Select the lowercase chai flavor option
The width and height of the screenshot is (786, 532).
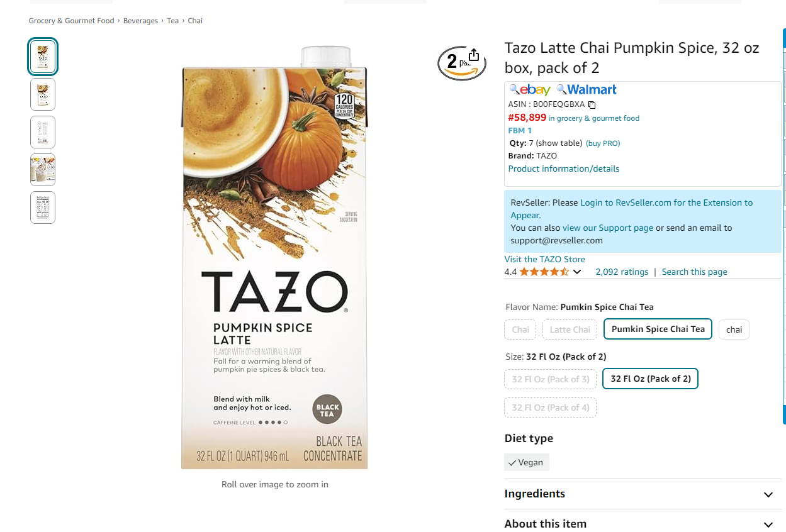tap(734, 330)
